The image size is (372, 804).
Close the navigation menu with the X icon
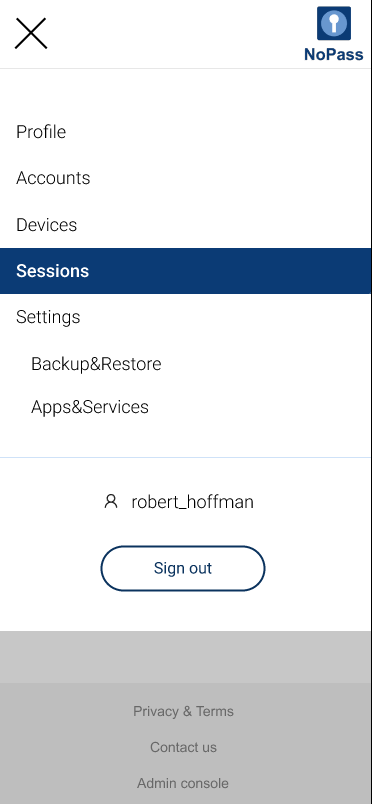pyautogui.click(x=31, y=33)
